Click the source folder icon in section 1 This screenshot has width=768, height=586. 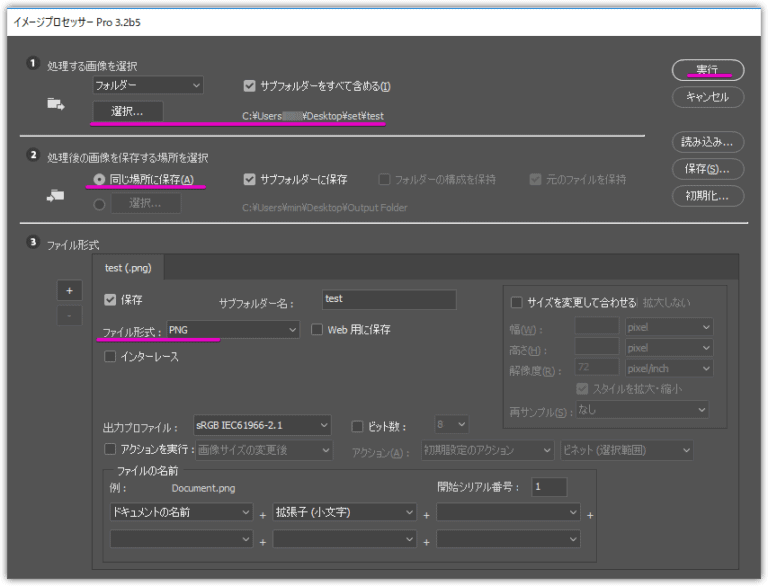pyautogui.click(x=56, y=102)
